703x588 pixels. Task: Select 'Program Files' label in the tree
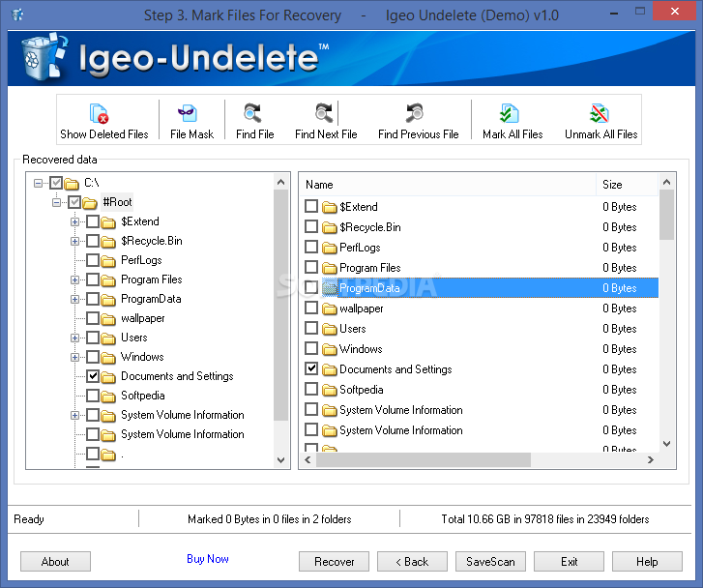(152, 279)
